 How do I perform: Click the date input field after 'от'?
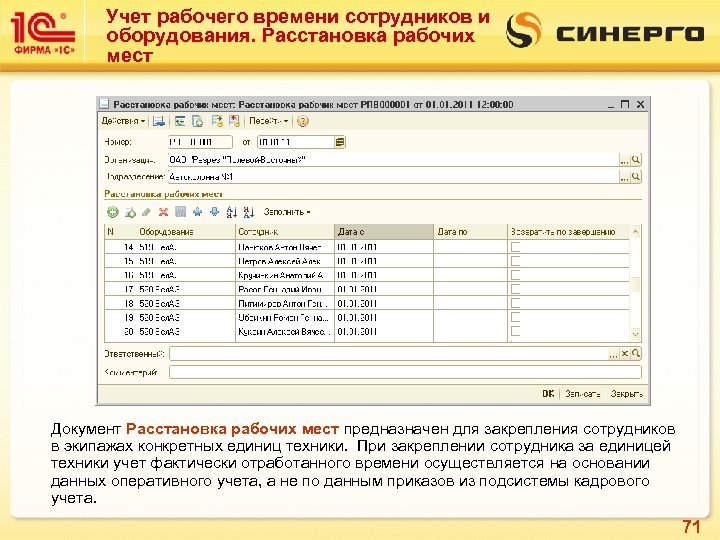pyautogui.click(x=296, y=142)
